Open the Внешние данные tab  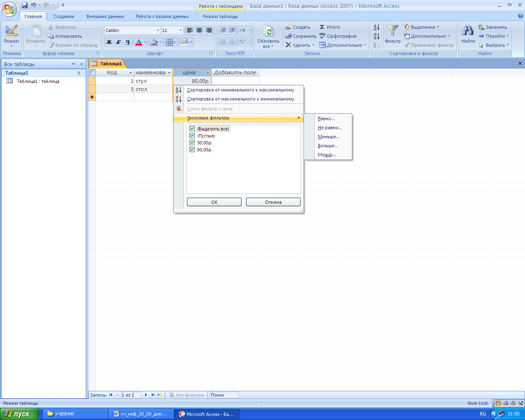click(105, 16)
